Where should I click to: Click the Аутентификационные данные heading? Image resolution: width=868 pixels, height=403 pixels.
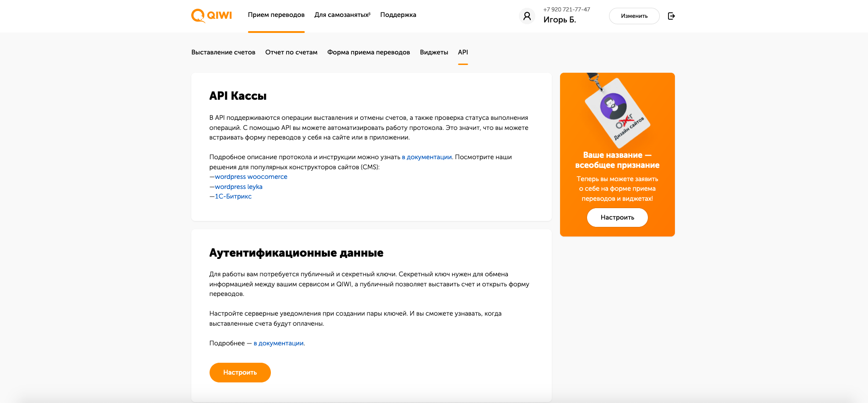[x=297, y=253]
